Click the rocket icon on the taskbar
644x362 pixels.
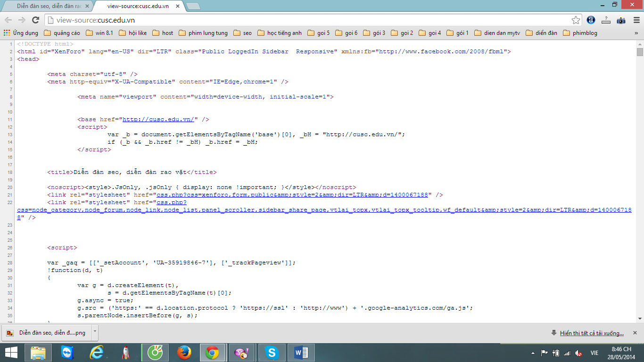[126, 353]
